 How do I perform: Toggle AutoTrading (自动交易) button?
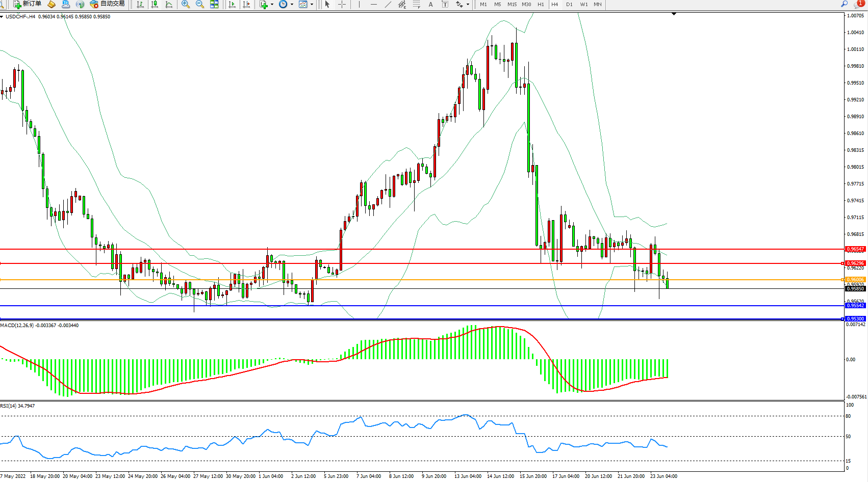coord(107,4)
